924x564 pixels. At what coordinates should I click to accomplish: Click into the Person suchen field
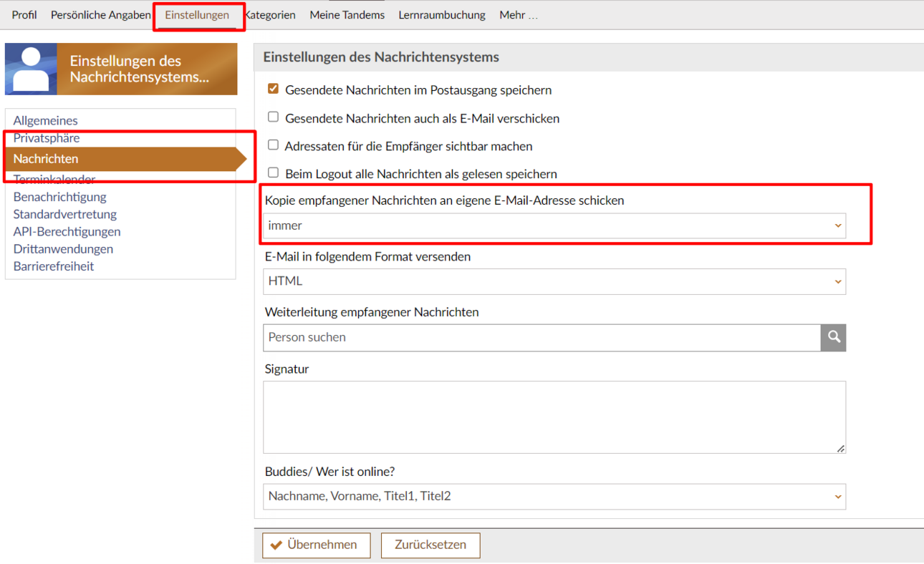(542, 337)
